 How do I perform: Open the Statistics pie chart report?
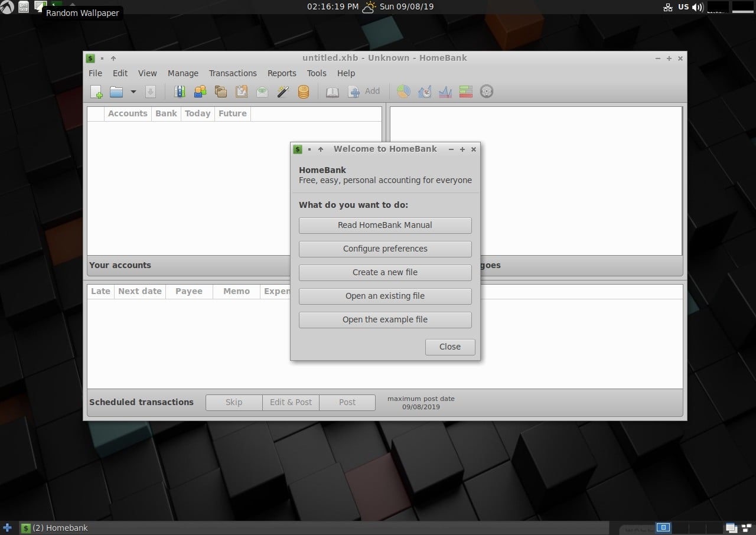403,92
